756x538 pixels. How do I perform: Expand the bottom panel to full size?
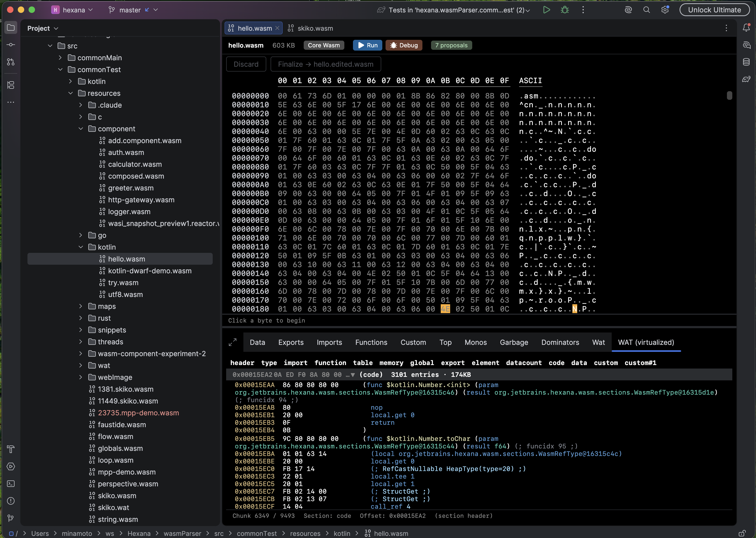[x=233, y=342]
